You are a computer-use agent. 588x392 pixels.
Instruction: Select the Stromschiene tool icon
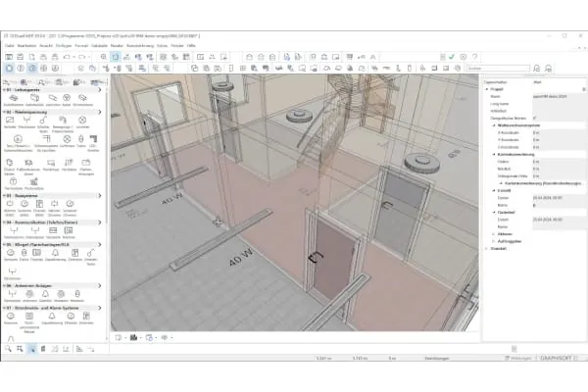82,98
